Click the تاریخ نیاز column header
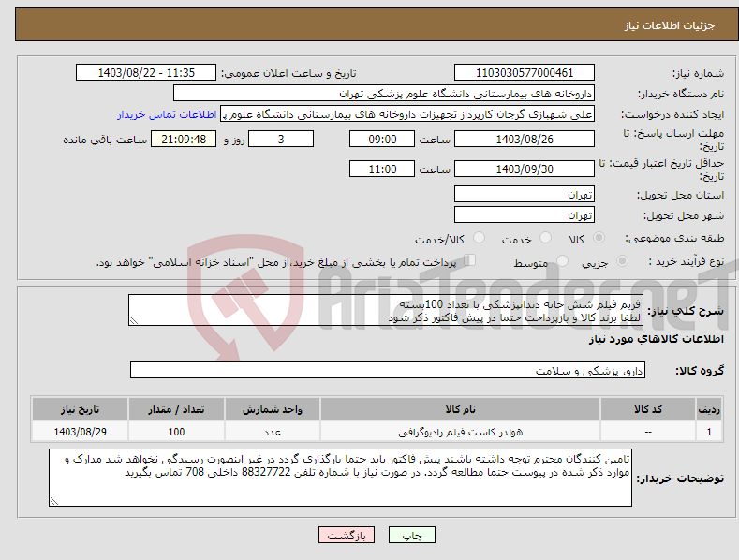The width and height of the screenshot is (739, 560). 81,409
